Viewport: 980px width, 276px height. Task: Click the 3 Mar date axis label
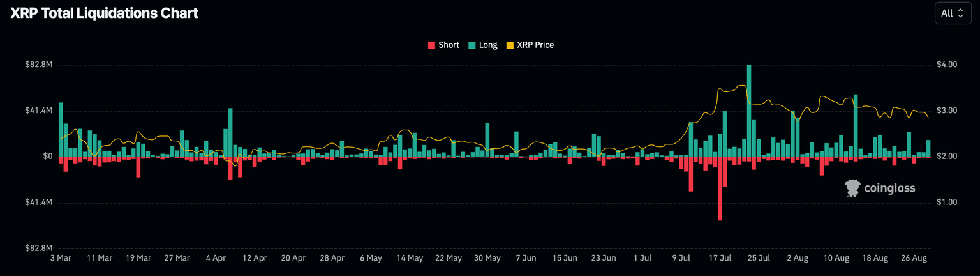click(60, 258)
